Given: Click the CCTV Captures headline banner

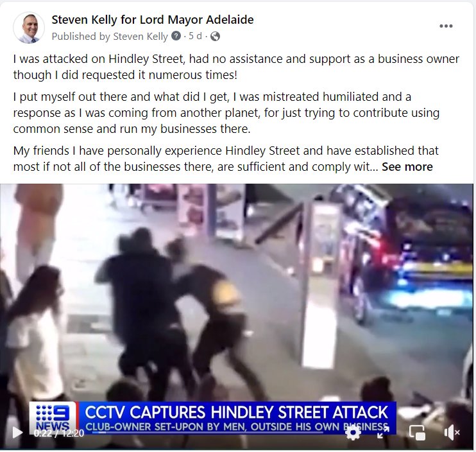Looking at the screenshot, I should click(237, 412).
